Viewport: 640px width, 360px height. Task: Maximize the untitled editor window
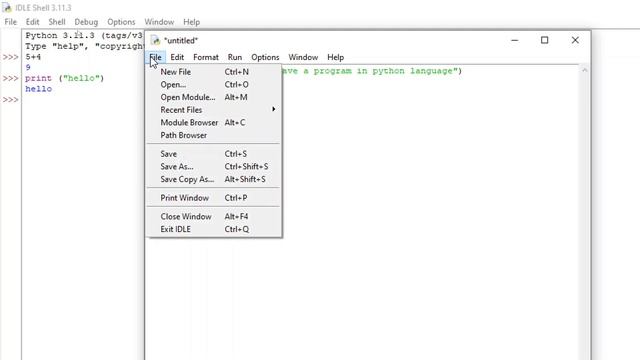point(544,40)
